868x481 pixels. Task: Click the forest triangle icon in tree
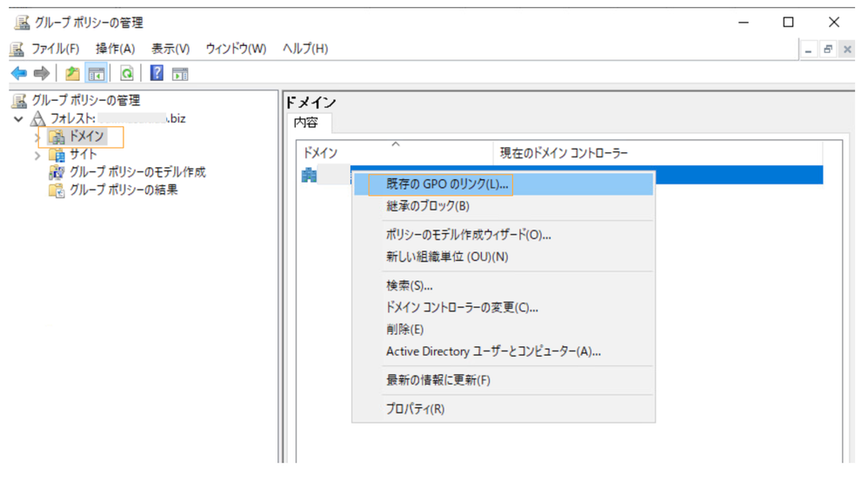[x=37, y=118]
